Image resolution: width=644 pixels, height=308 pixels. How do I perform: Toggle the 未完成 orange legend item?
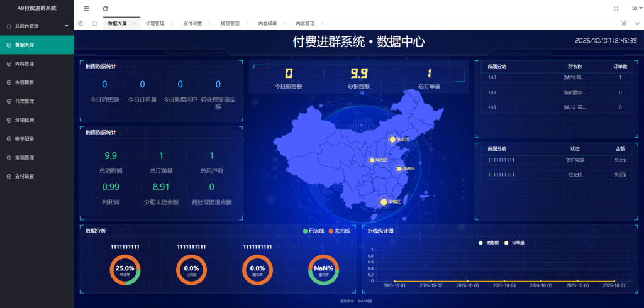pos(339,231)
